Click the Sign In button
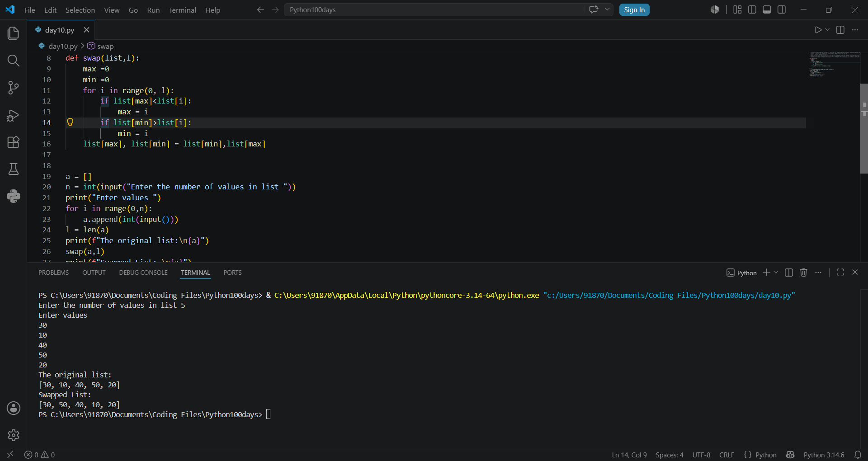The image size is (868, 461). tap(634, 9)
